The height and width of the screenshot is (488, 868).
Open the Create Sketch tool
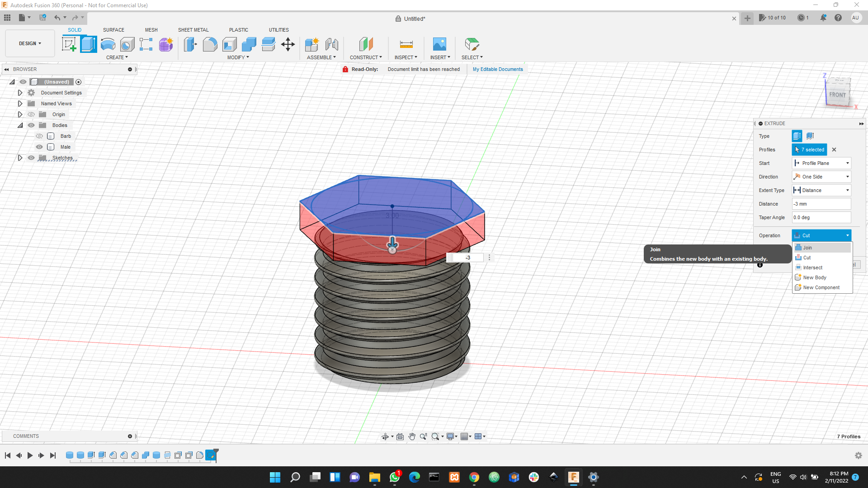pos(69,44)
